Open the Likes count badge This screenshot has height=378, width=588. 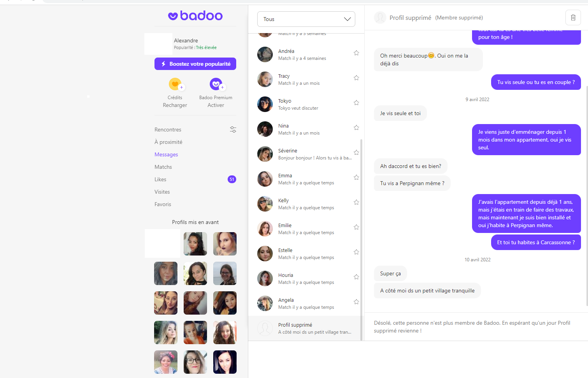[232, 179]
